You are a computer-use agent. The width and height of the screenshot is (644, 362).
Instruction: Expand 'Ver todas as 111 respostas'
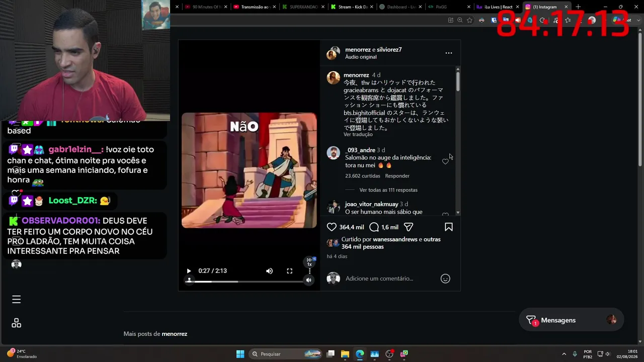point(388,190)
